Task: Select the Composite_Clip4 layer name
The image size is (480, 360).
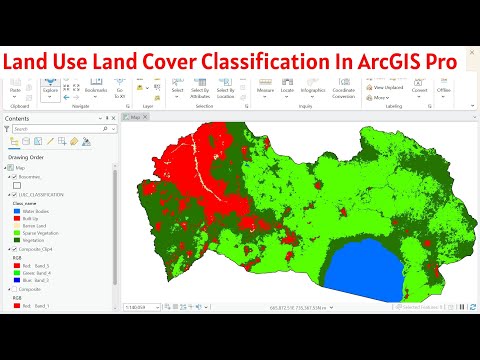Action: tap(35, 249)
